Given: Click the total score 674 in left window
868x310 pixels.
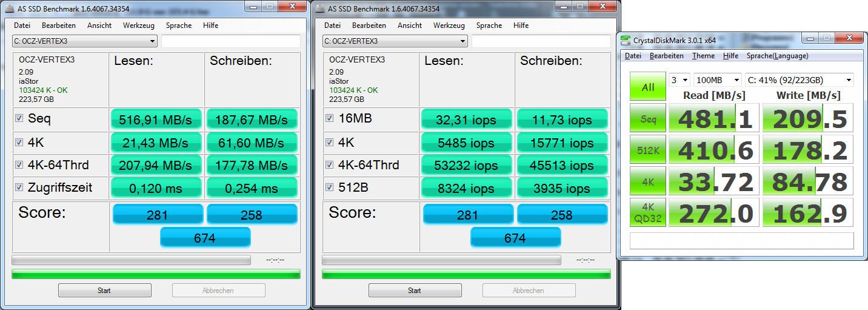Looking at the screenshot, I should [x=205, y=238].
